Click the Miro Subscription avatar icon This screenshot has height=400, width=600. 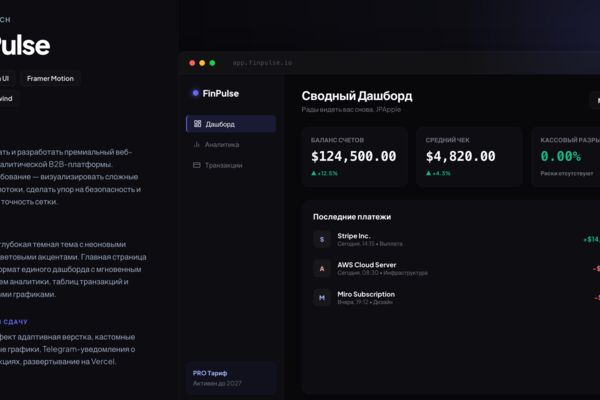322,297
